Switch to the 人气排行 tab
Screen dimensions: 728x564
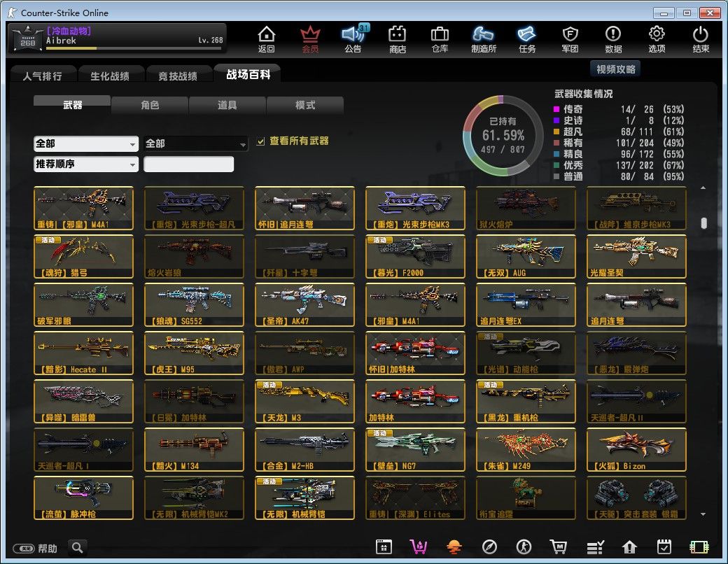[x=42, y=76]
